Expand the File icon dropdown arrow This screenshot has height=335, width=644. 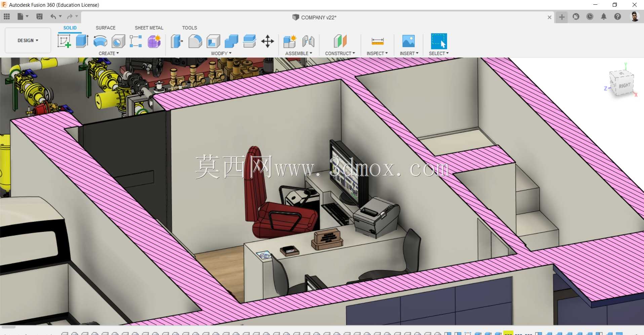click(x=27, y=16)
